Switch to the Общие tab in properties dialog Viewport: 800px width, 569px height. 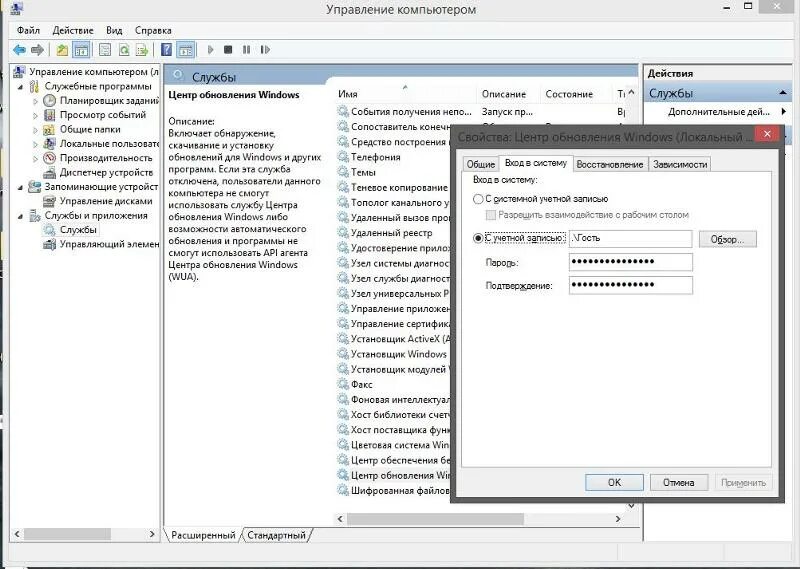pos(481,164)
